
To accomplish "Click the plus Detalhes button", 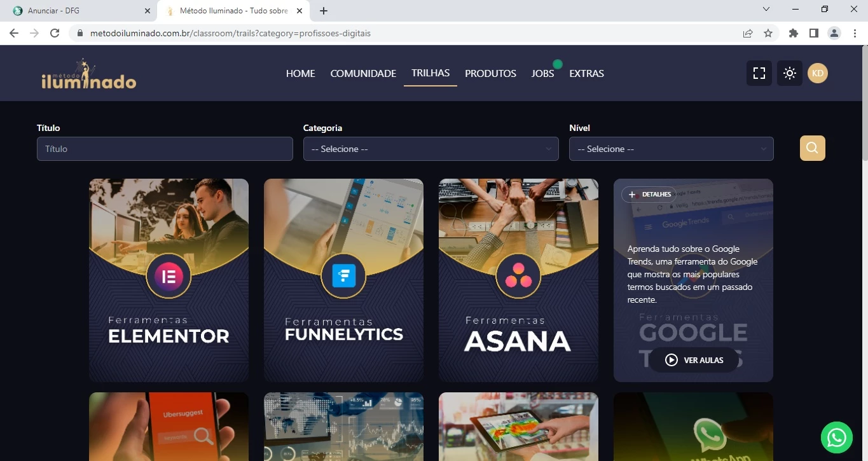I will click(649, 195).
